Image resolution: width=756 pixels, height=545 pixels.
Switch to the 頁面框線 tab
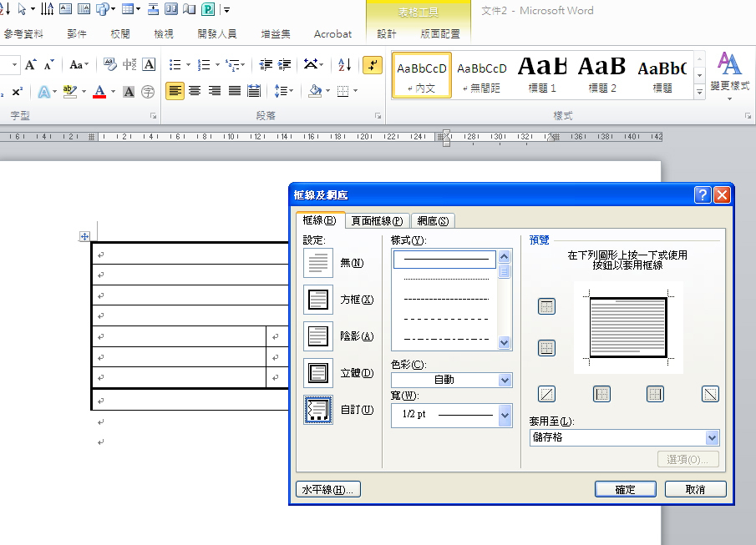click(x=377, y=221)
